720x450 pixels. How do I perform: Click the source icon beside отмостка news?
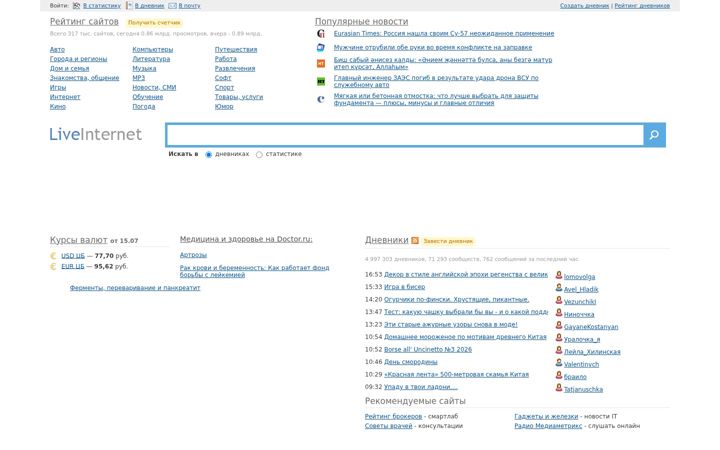click(x=321, y=99)
